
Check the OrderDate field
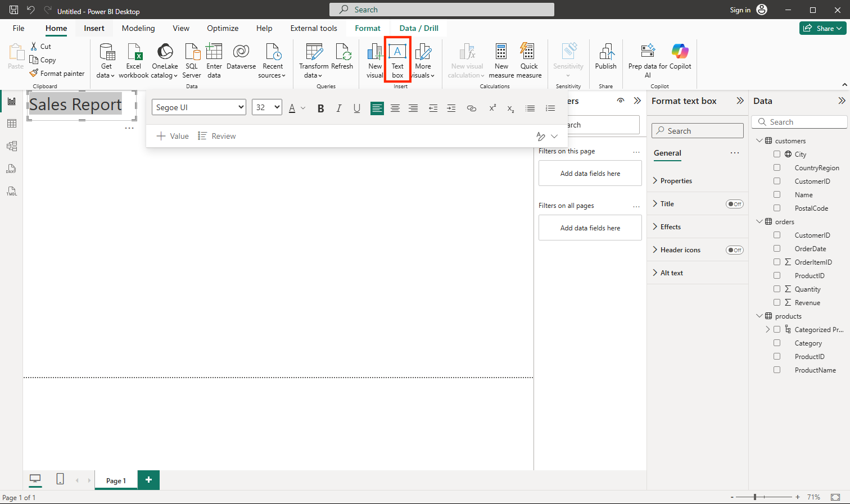click(777, 248)
